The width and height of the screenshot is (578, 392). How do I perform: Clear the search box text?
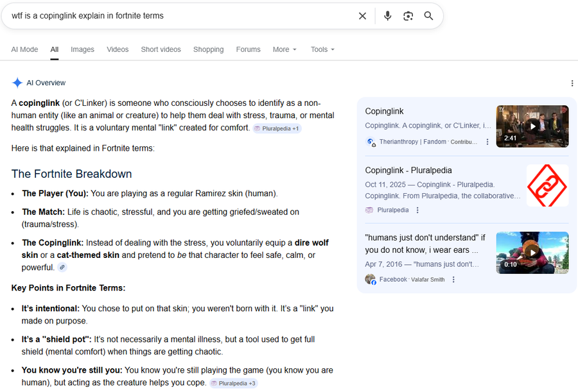point(362,16)
